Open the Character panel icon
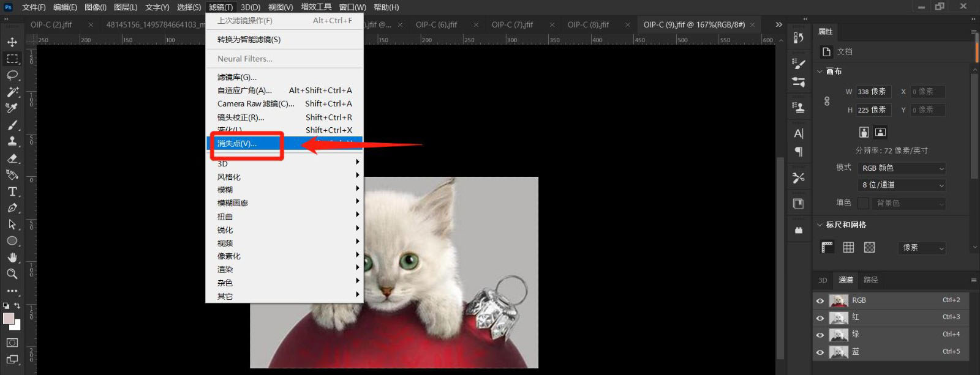 coord(798,133)
